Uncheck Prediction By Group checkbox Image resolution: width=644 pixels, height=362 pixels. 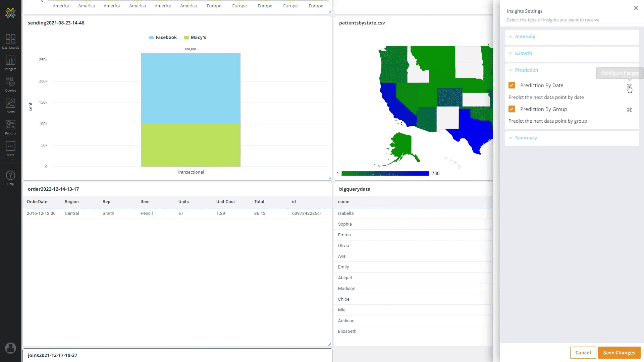(x=512, y=109)
